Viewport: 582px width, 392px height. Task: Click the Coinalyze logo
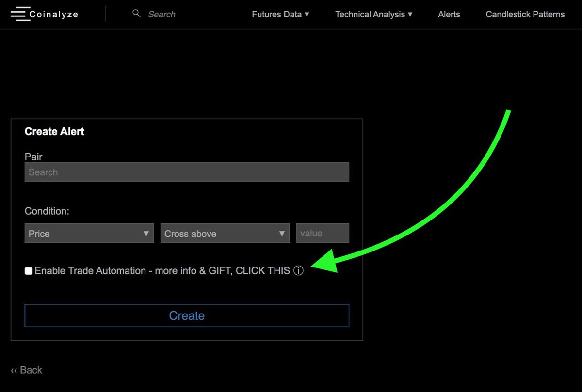pos(53,14)
